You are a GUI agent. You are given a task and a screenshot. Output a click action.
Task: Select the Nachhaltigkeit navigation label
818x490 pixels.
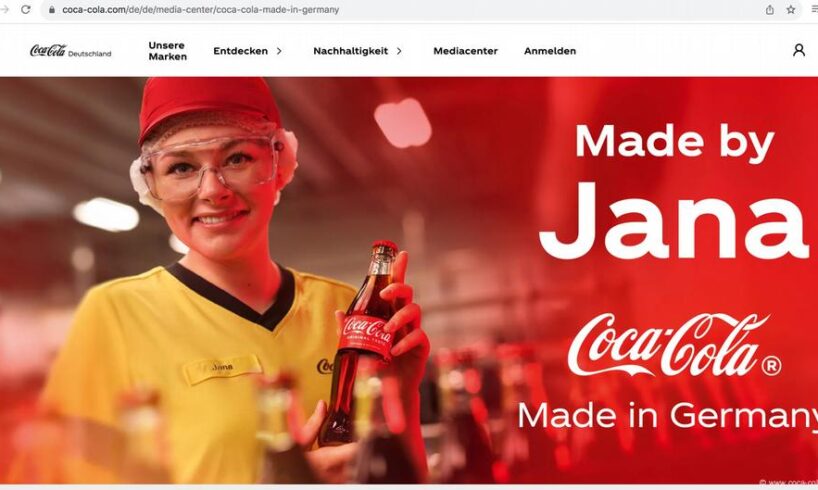(351, 51)
